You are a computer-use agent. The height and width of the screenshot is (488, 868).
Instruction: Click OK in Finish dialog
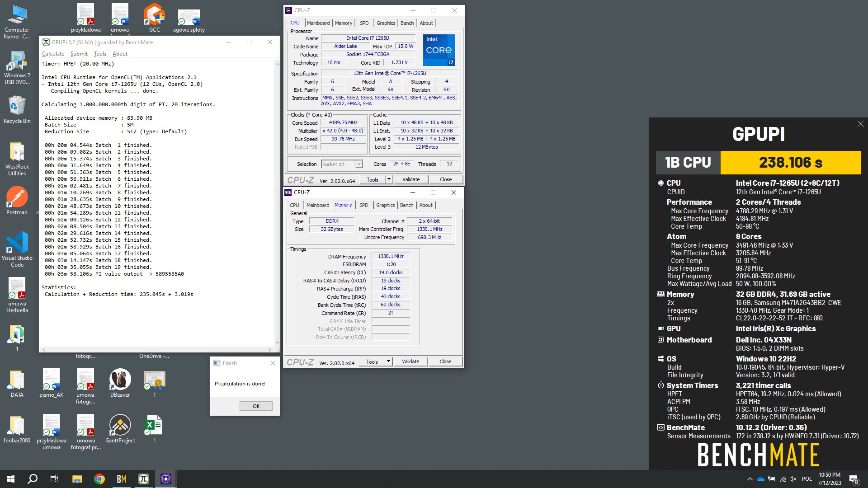(256, 406)
